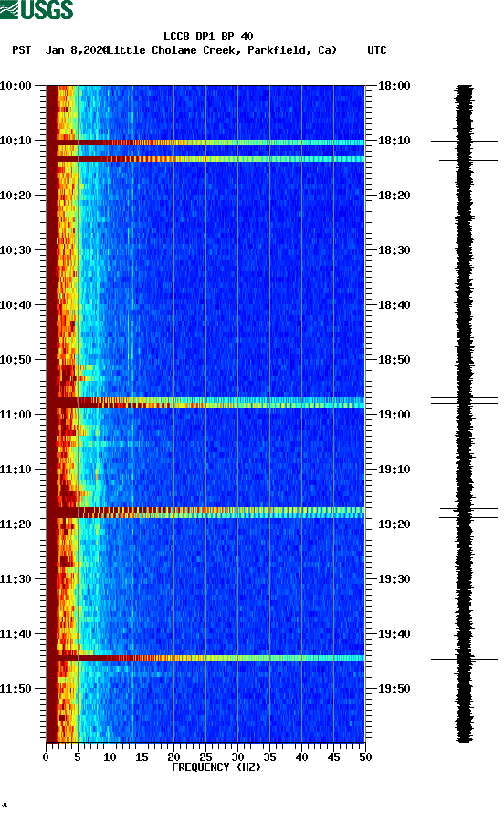Click the seismogram waveform trace at 18:30

(465, 250)
